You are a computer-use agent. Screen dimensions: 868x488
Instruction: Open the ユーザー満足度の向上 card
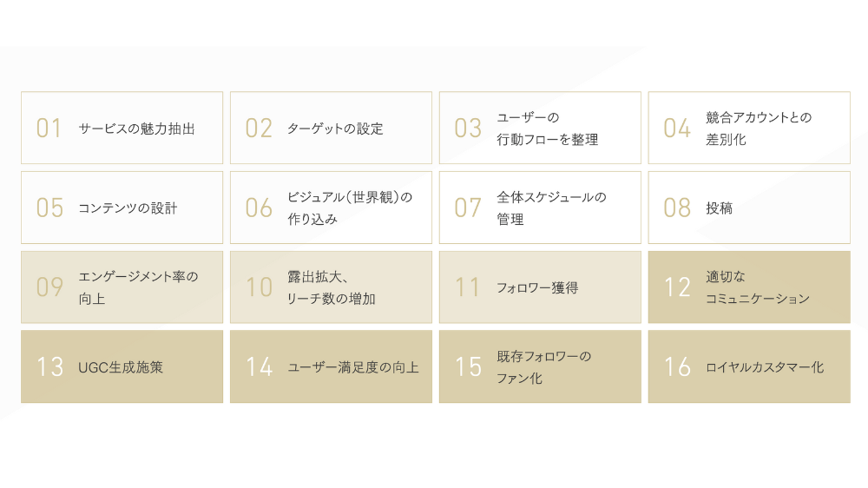pyautogui.click(x=331, y=367)
